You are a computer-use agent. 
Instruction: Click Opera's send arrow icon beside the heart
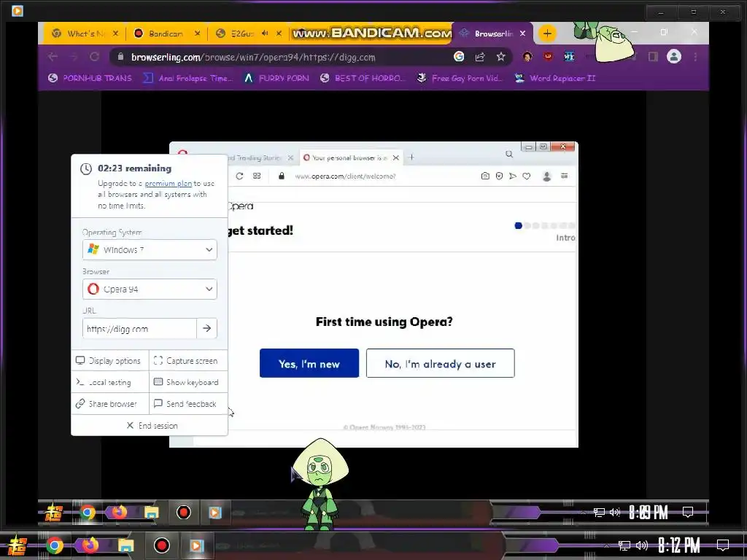513,176
